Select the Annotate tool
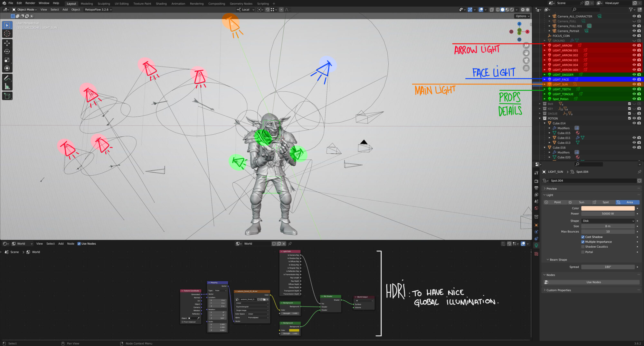The width and height of the screenshot is (644, 346). [7, 78]
